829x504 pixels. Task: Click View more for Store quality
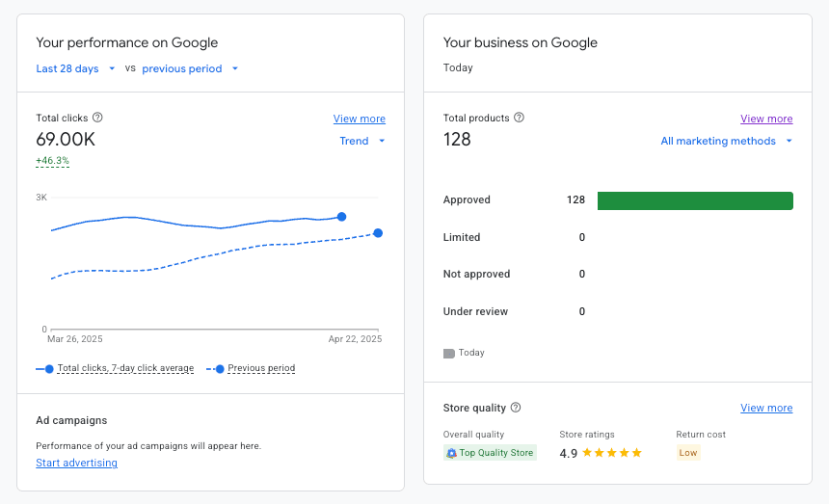point(766,408)
